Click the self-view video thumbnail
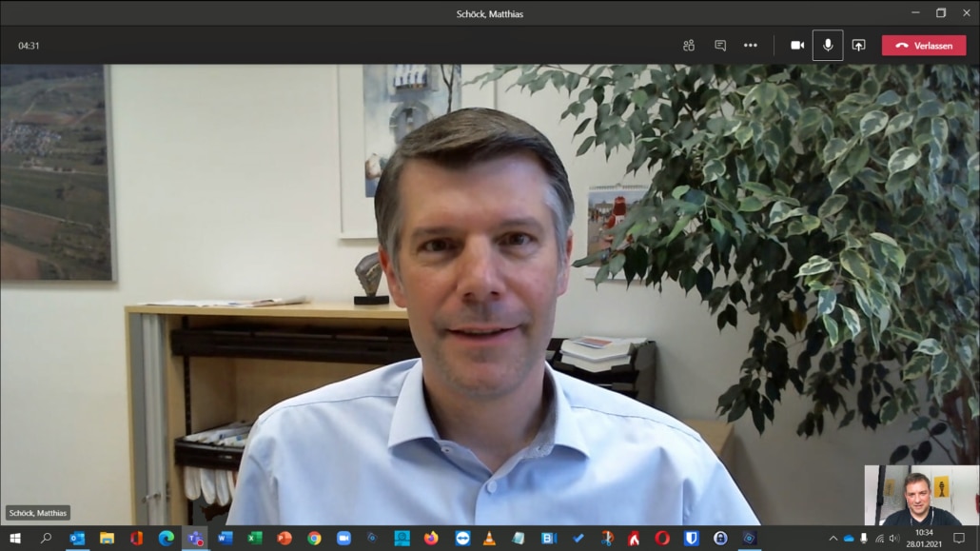 (x=919, y=495)
